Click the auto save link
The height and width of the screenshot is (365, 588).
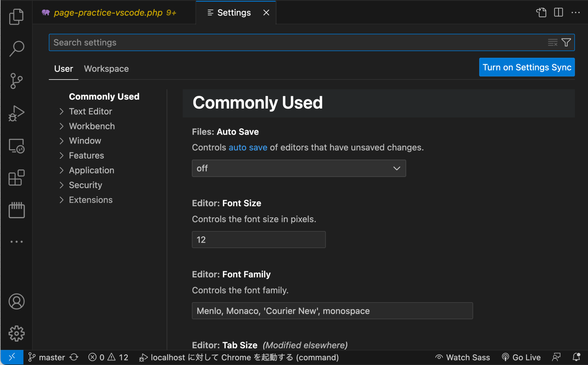click(248, 147)
